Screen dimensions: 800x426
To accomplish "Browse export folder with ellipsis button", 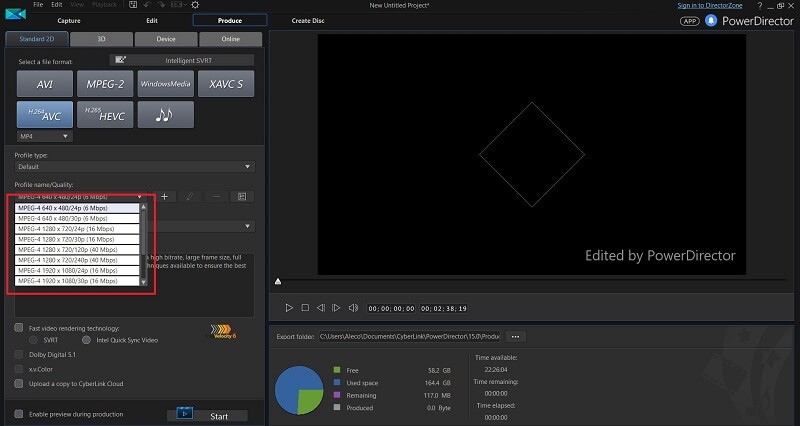I will (x=515, y=337).
